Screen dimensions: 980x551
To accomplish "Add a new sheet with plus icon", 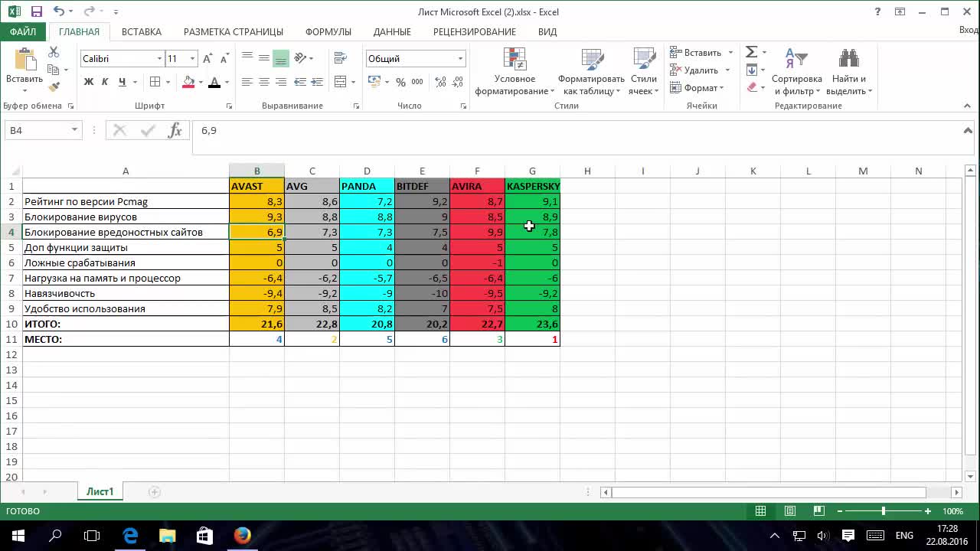I will click(x=154, y=492).
